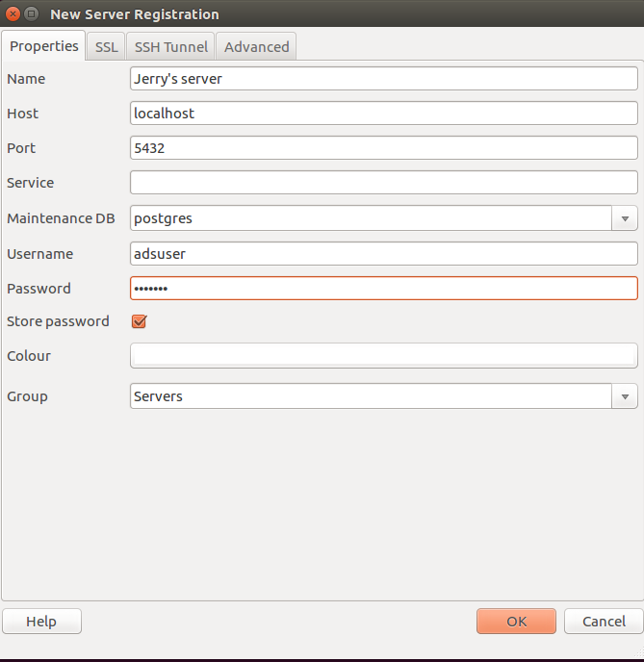Switch to the SSL tab
644x662 pixels.
[x=106, y=46]
